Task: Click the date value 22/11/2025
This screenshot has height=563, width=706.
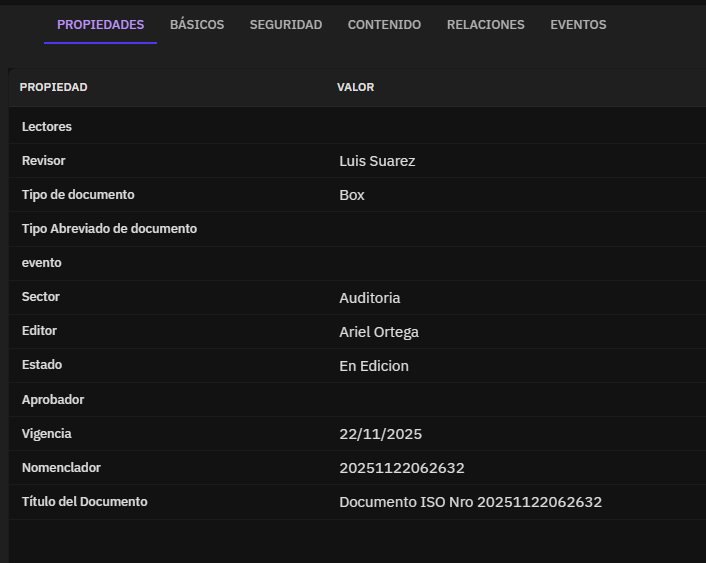Action: [x=380, y=434]
